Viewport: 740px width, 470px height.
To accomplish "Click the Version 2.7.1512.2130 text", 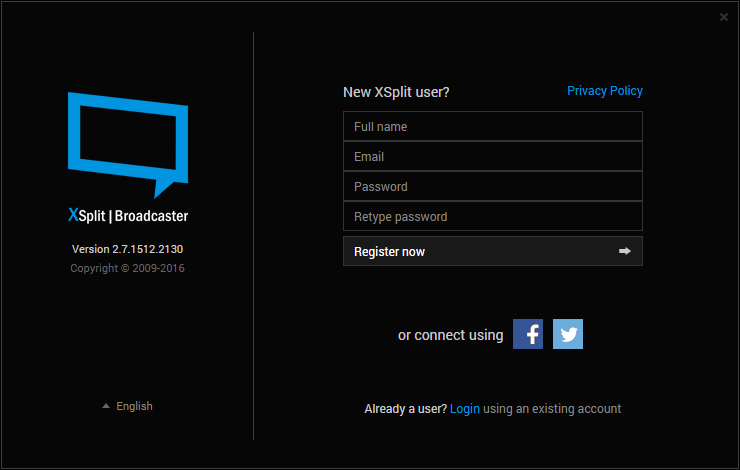I will coord(127,249).
